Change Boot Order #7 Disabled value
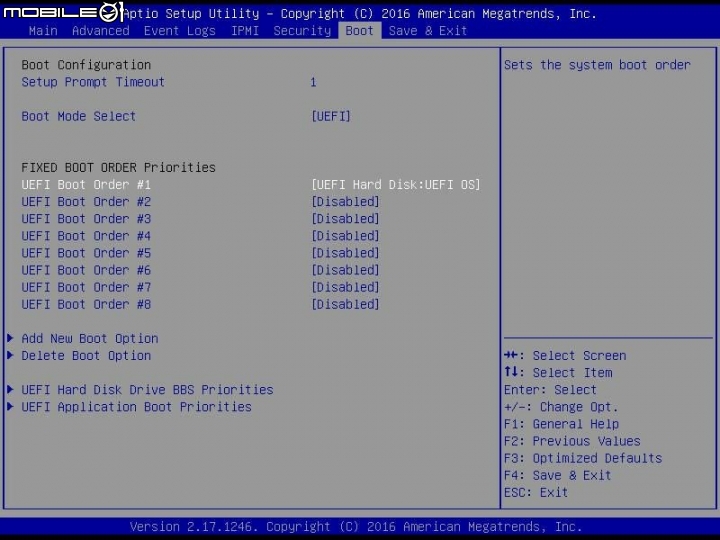Image resolution: width=720 pixels, height=540 pixels. pos(345,287)
